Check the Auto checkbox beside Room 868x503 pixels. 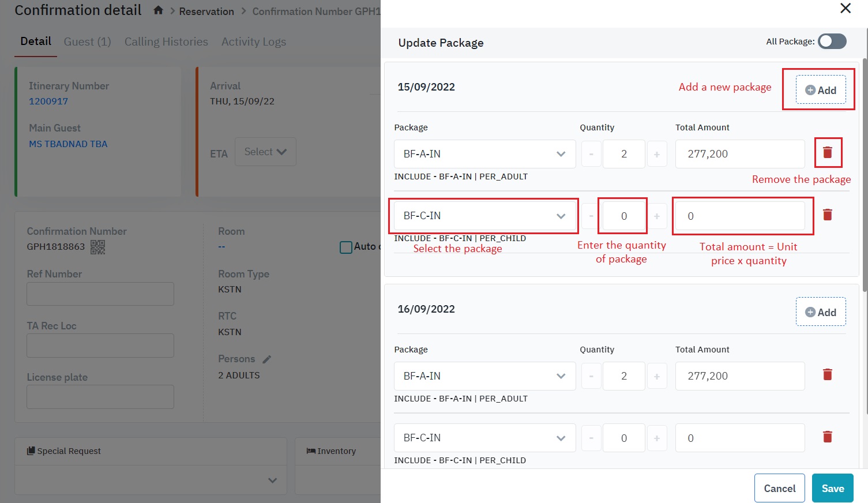click(x=346, y=247)
